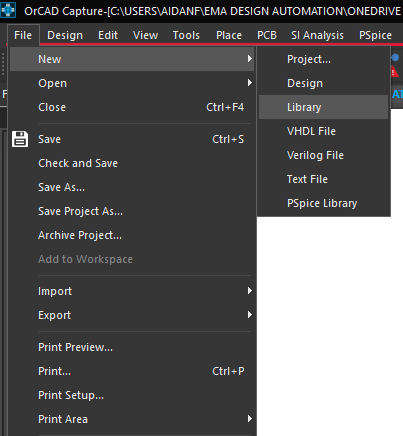Open the PSpice menu
The width and height of the screenshot is (403, 436).
(x=375, y=35)
